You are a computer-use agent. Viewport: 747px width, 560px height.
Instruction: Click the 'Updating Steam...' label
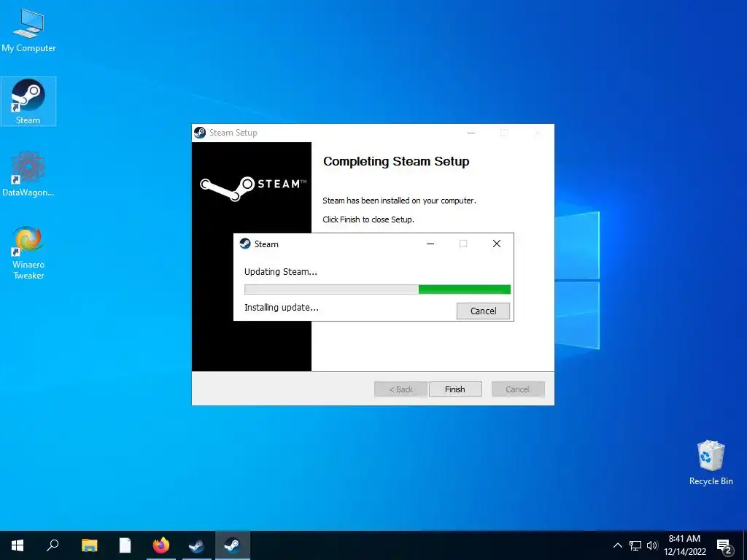[281, 272]
